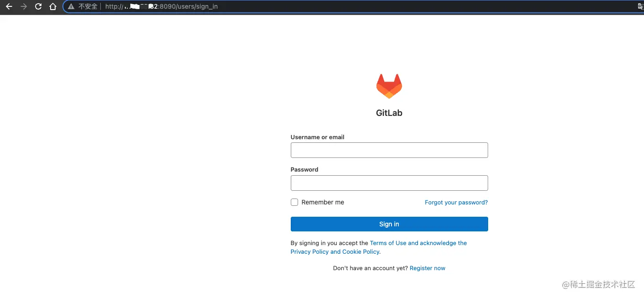Image resolution: width=644 pixels, height=298 pixels.
Task: Go back with the browser back arrow
Action: point(9,6)
